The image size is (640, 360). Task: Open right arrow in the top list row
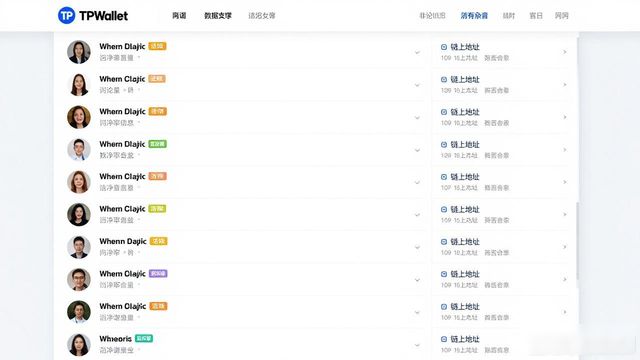tap(565, 52)
